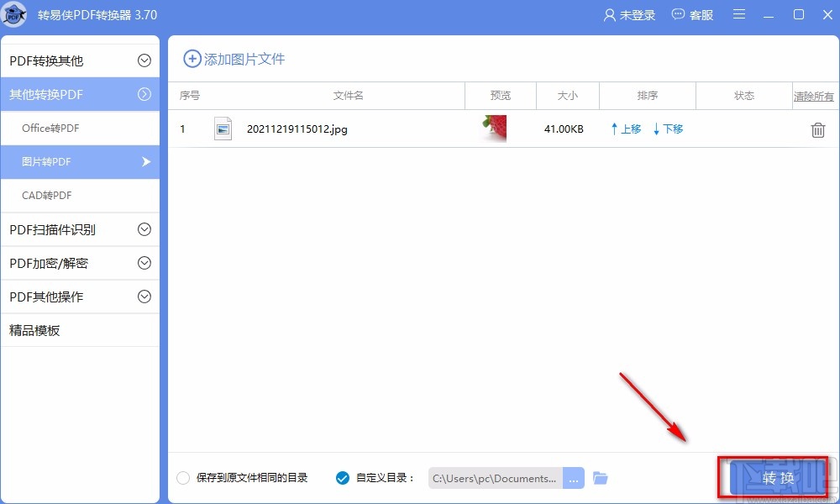
Task: Select the 保存到原文件相同的目录 radio button
Action: click(x=182, y=477)
